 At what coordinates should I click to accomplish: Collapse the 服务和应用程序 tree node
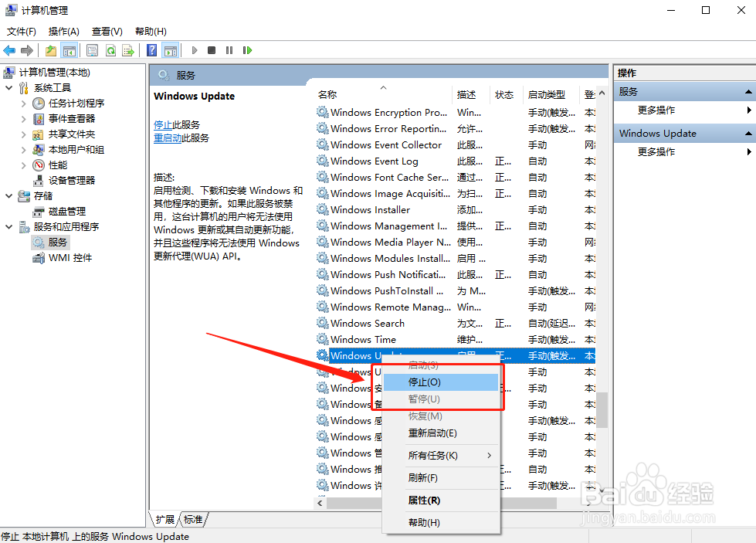point(8,226)
